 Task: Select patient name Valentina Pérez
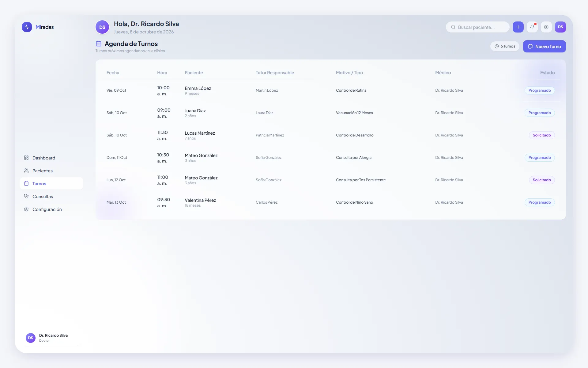(x=200, y=200)
